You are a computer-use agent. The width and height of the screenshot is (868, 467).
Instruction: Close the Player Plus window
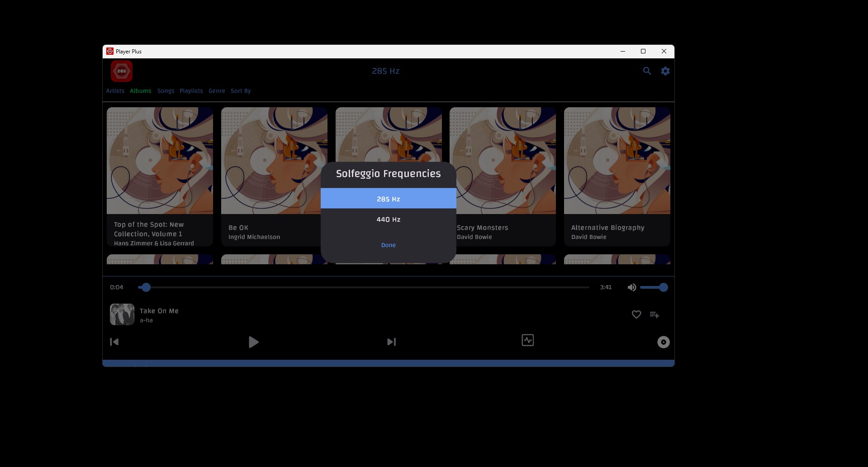pos(664,51)
